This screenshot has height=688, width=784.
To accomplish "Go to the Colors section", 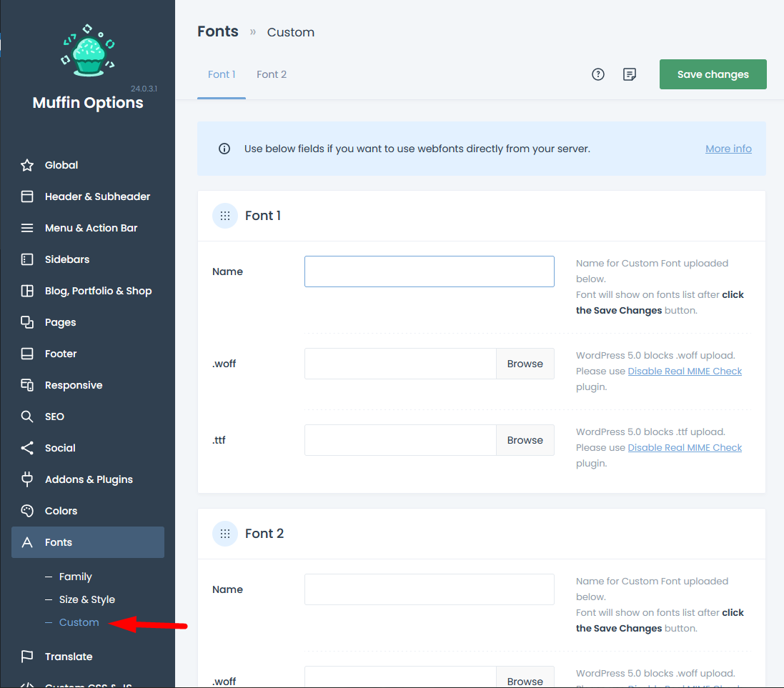I will (88, 511).
